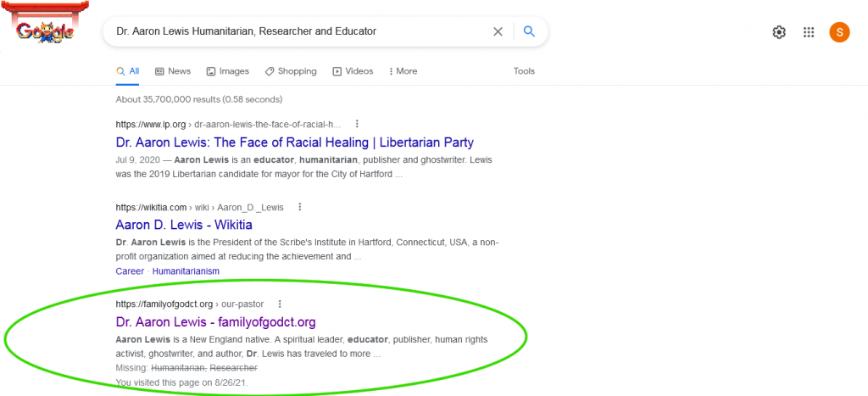Follow the Career sitelink
The height and width of the screenshot is (396, 868).
(x=130, y=271)
